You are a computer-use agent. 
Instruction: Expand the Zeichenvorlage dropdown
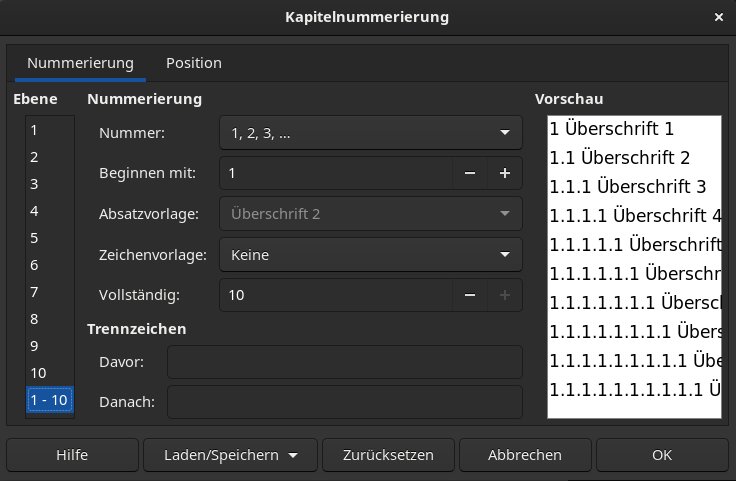point(370,255)
